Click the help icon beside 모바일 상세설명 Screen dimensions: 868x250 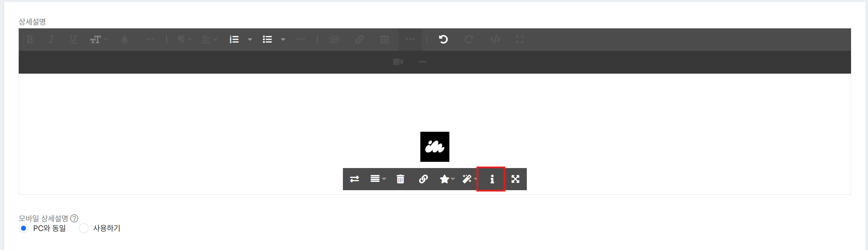point(74,219)
